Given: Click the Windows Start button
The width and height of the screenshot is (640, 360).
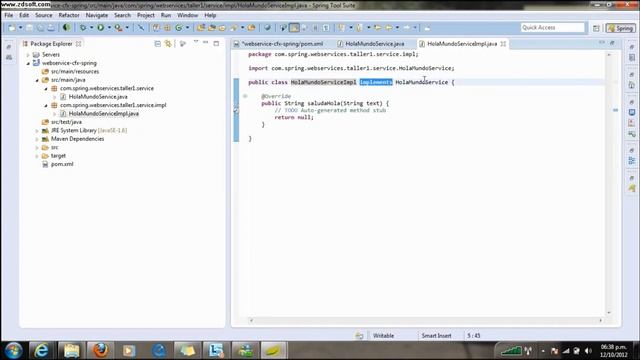Looking at the screenshot, I should [13, 350].
